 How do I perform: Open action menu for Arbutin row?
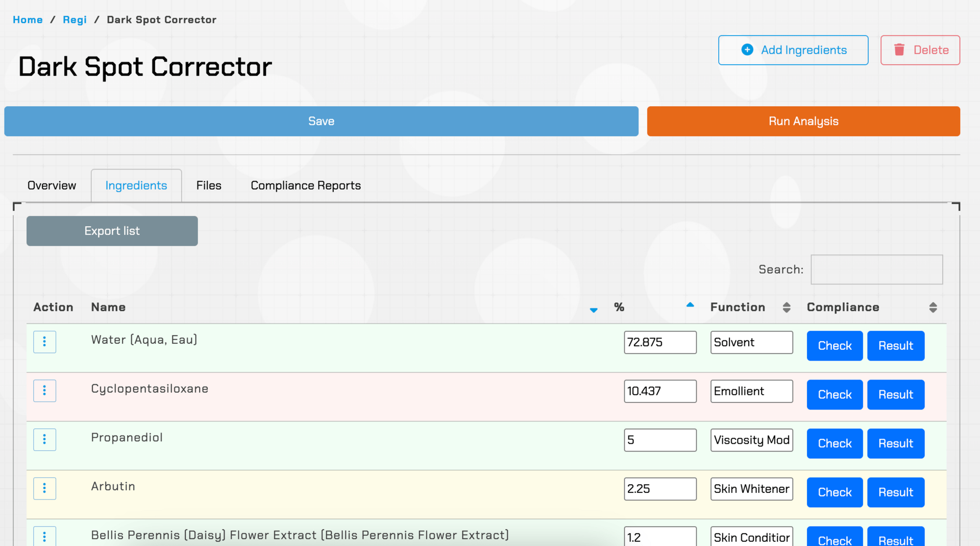point(44,488)
